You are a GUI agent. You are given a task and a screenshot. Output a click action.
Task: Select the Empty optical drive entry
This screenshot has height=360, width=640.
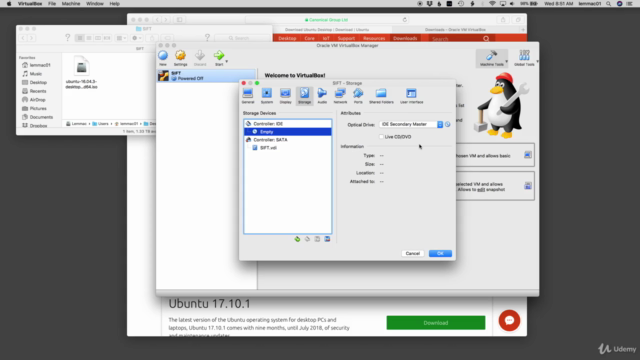coord(288,132)
